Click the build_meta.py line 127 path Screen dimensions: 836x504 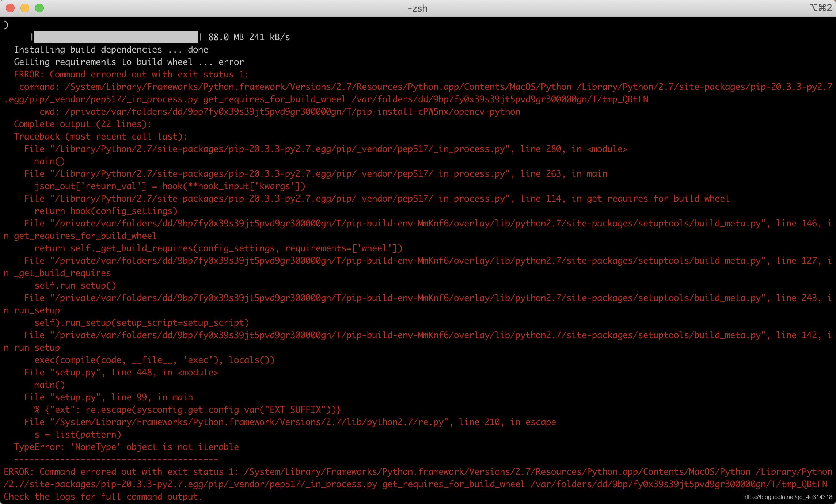tap(418, 267)
